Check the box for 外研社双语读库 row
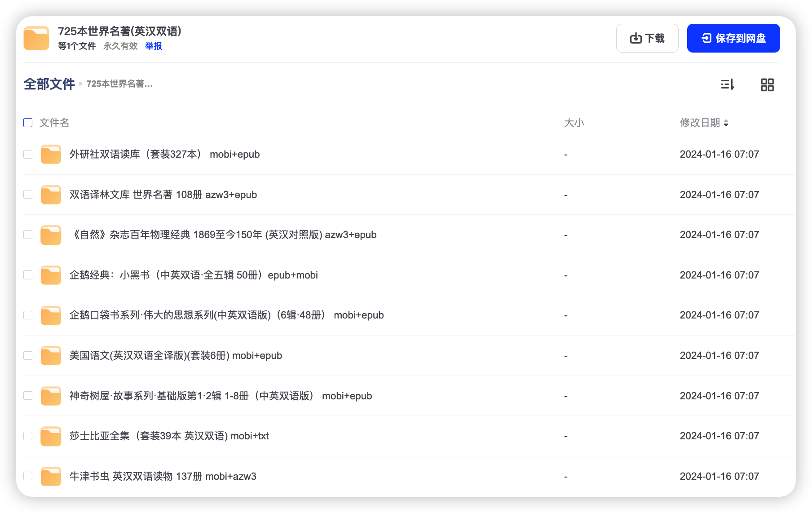 (28, 154)
